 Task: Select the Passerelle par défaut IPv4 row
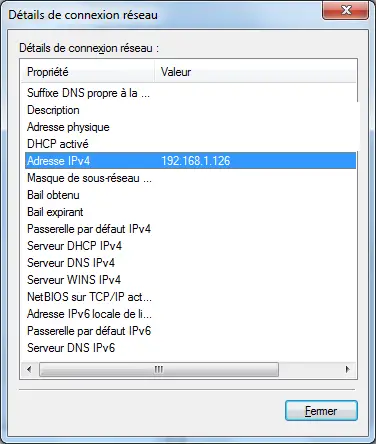[190, 229]
